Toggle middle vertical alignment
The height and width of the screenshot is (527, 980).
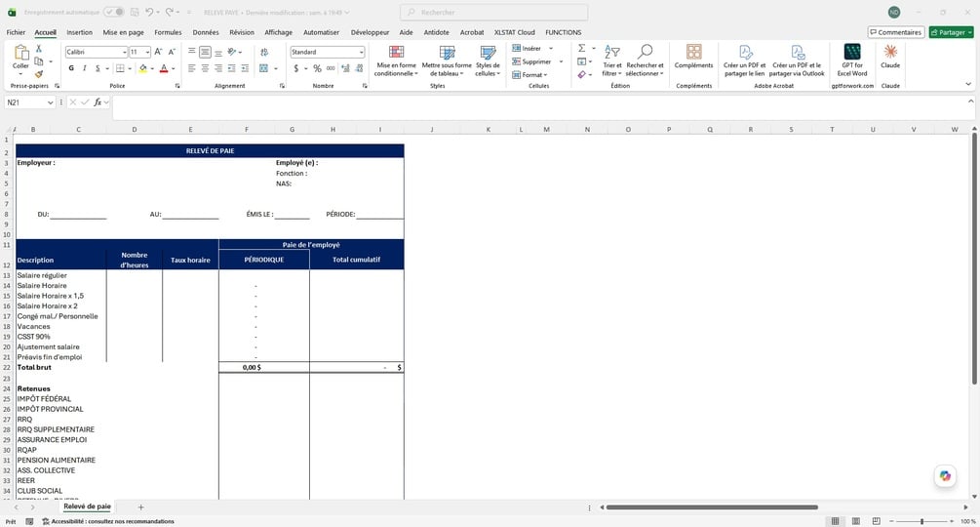[205, 52]
